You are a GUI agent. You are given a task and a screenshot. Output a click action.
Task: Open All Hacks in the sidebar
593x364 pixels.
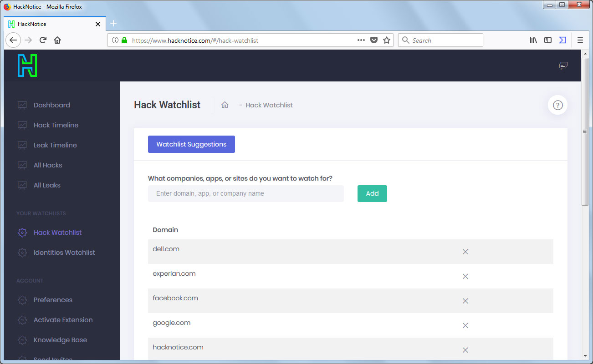pyautogui.click(x=48, y=165)
